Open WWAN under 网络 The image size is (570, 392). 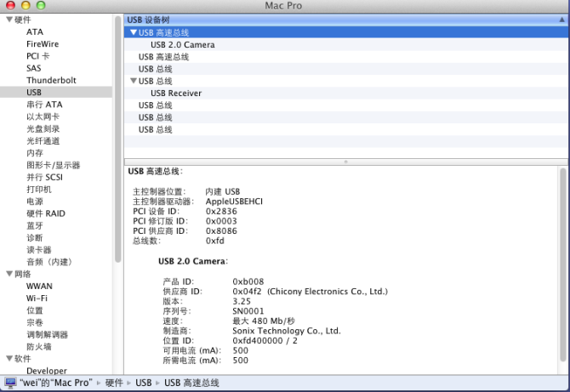(39, 287)
